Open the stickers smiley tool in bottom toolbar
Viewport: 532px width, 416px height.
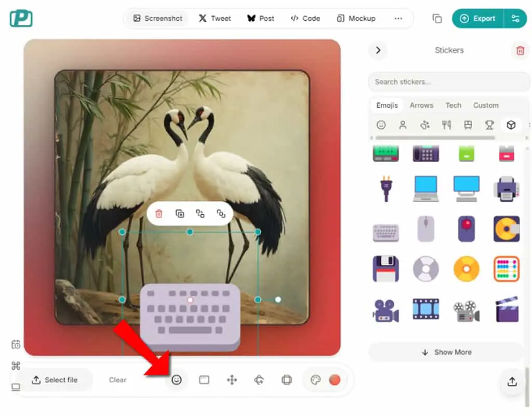pos(177,380)
